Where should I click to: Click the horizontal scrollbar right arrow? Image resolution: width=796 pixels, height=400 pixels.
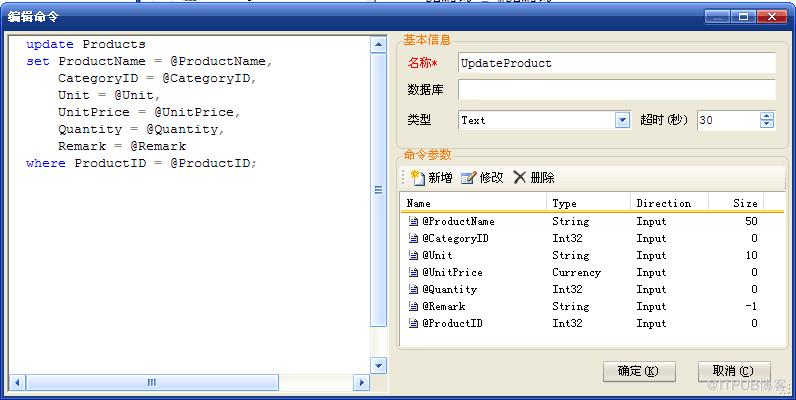(361, 382)
